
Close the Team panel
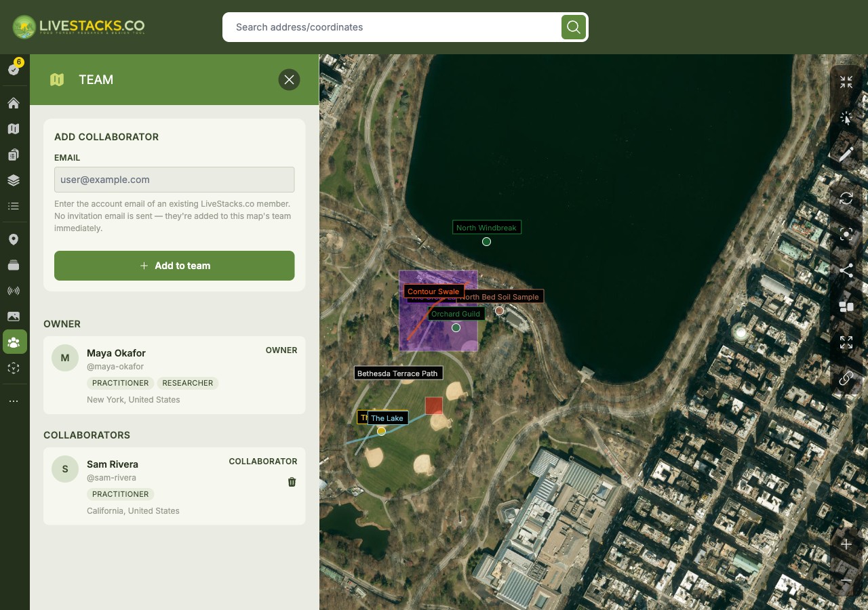click(289, 79)
